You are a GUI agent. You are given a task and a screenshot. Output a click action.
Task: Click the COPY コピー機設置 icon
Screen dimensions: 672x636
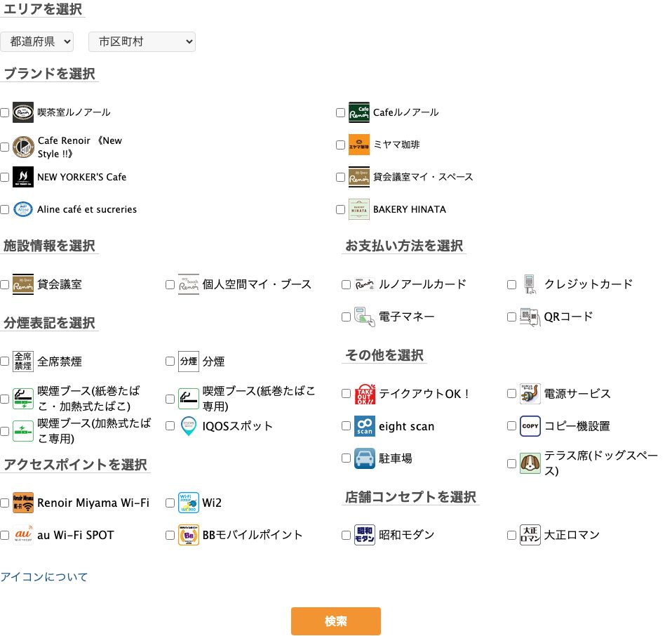pos(530,426)
